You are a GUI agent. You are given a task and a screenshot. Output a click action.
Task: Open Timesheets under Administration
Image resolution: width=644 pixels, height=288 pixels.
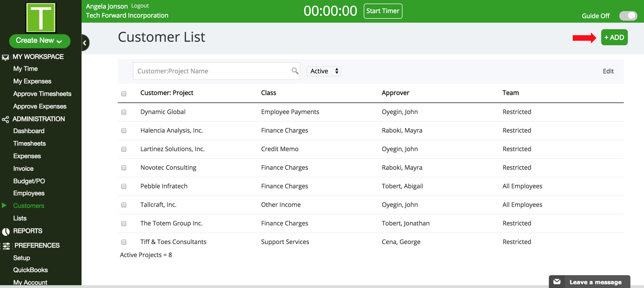29,144
